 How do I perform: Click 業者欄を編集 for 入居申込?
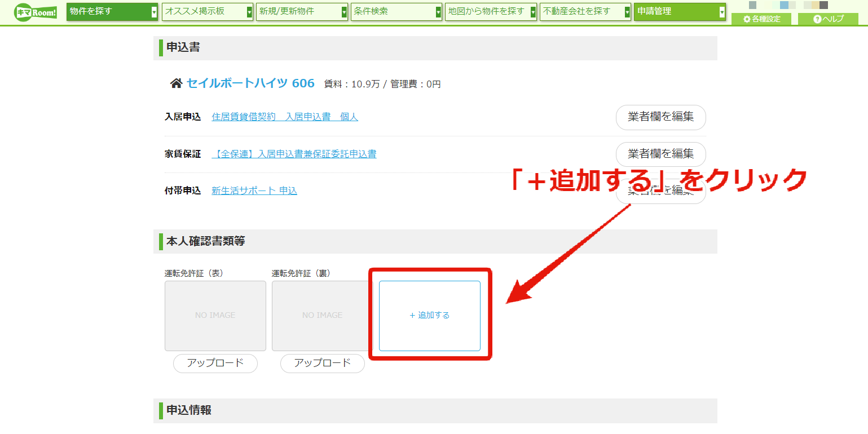point(660,117)
